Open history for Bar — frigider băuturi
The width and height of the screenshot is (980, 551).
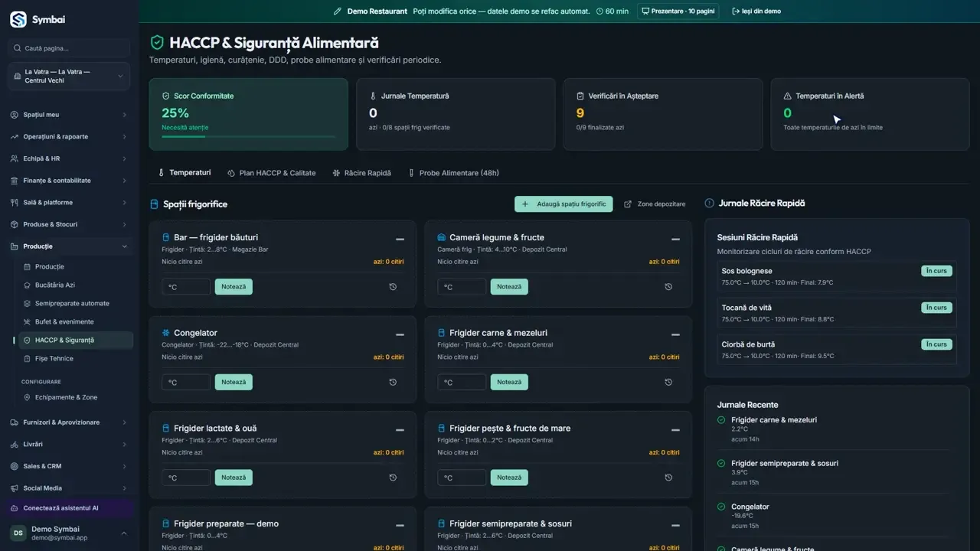click(393, 287)
